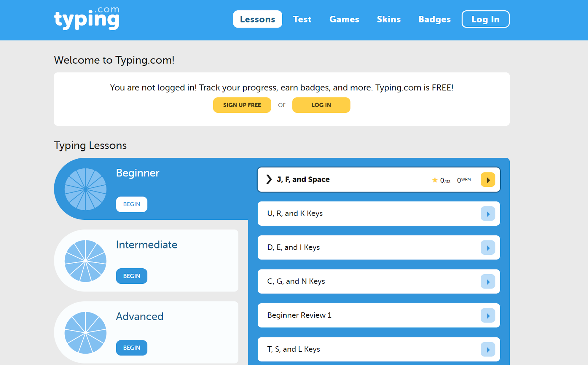
Task: Begin the Beginner course
Action: click(132, 204)
